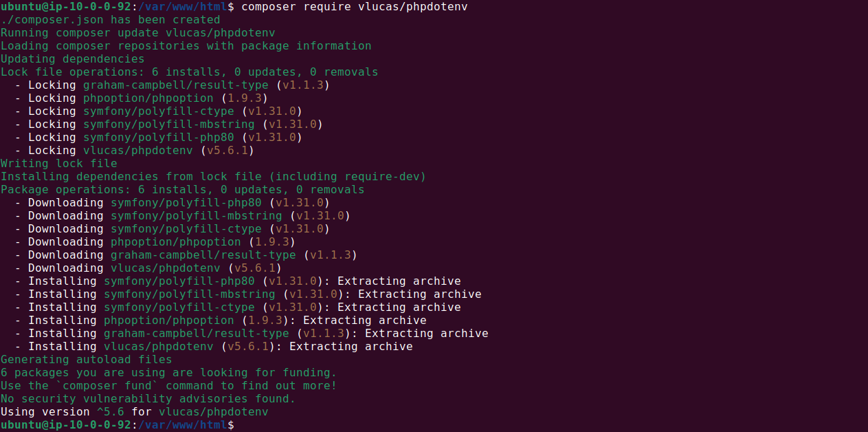Click the ubuntu@ip-10-0-0-92 top prompt
Screen dimensions: 868x432
(66, 7)
